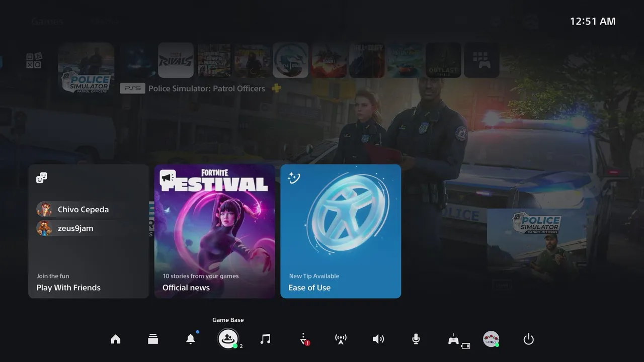Click megaphone icon on Official news card
Image resolution: width=644 pixels, height=362 pixels.
[168, 177]
